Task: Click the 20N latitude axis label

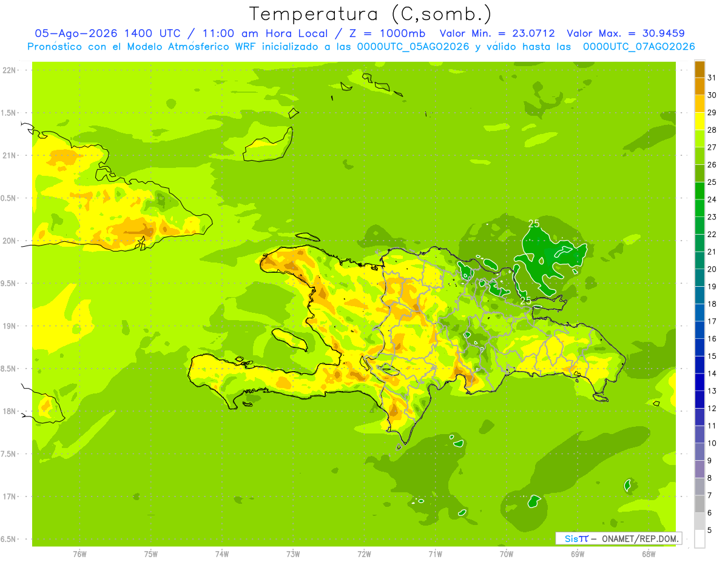Action: [9, 241]
